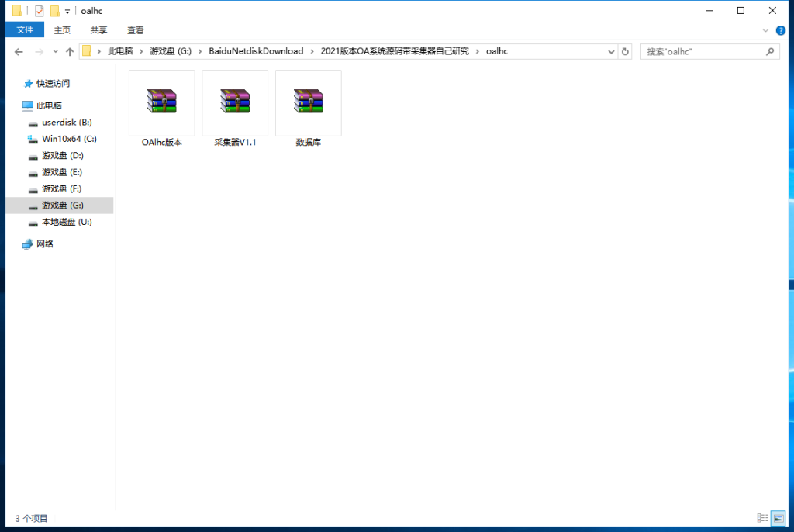Expand the ribbon with the chevron

coord(765,30)
